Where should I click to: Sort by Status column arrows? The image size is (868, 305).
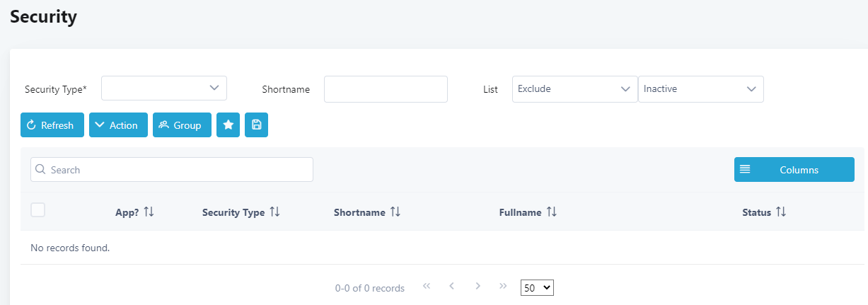click(x=781, y=212)
